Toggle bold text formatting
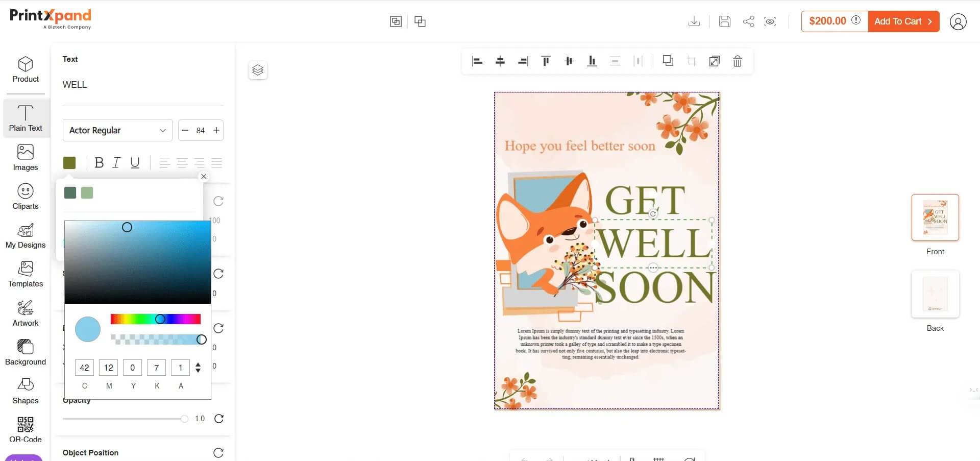This screenshot has width=980, height=461. 99,163
